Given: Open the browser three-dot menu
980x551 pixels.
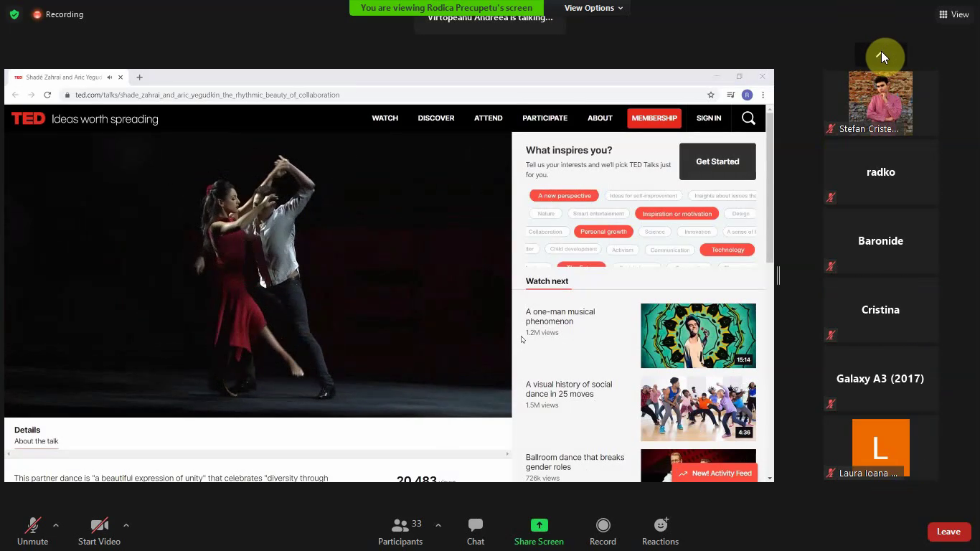Looking at the screenshot, I should 763,95.
